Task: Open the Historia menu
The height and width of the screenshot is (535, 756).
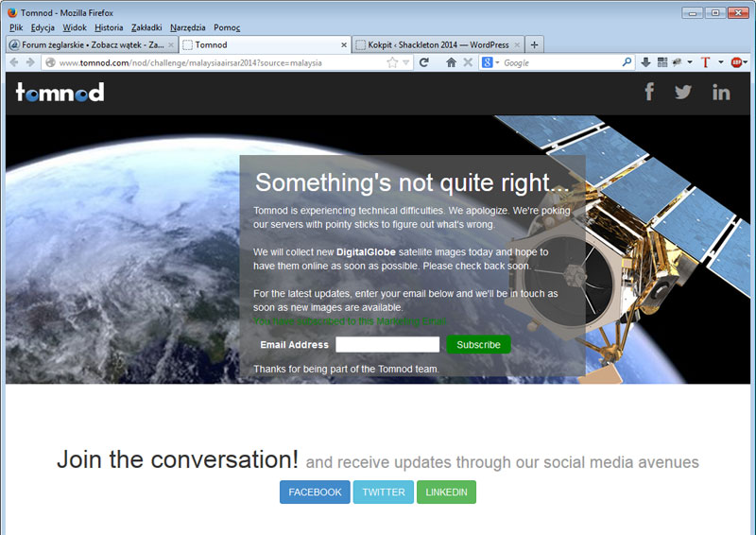Action: (x=109, y=27)
